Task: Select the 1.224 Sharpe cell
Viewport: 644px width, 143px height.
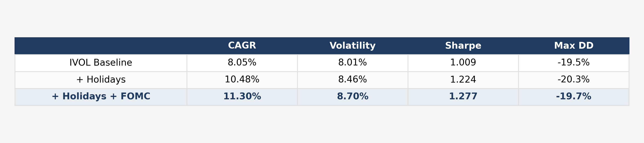Action: [463, 80]
